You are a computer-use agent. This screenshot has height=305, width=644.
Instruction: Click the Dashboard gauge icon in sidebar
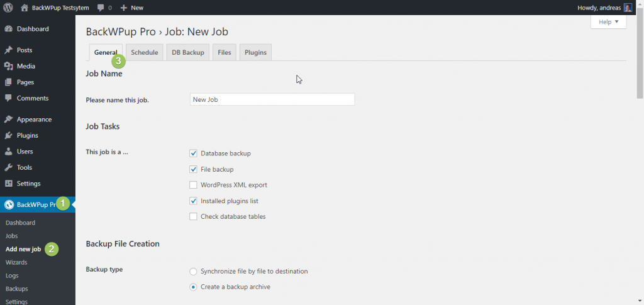coord(9,29)
